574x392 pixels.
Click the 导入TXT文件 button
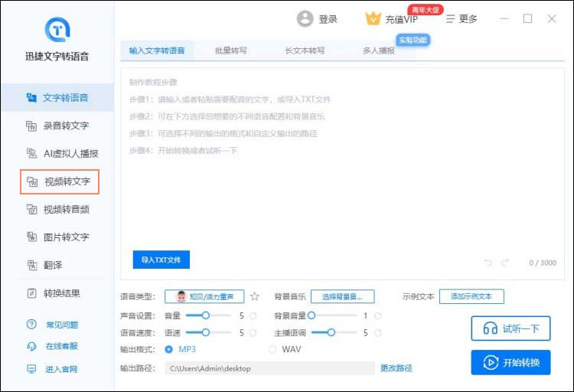click(x=161, y=260)
